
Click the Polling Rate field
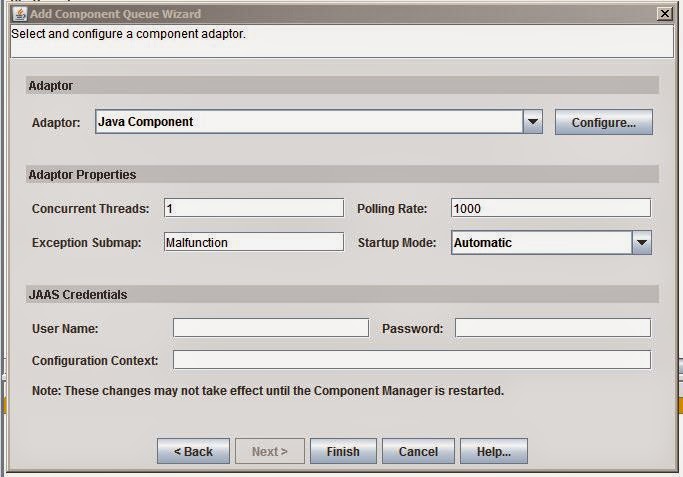tap(550, 208)
